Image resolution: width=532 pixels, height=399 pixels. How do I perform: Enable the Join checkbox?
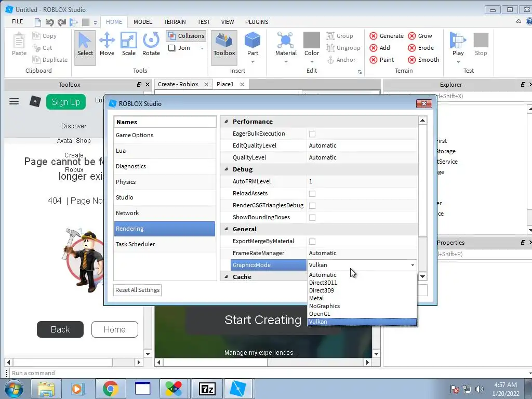click(x=171, y=48)
